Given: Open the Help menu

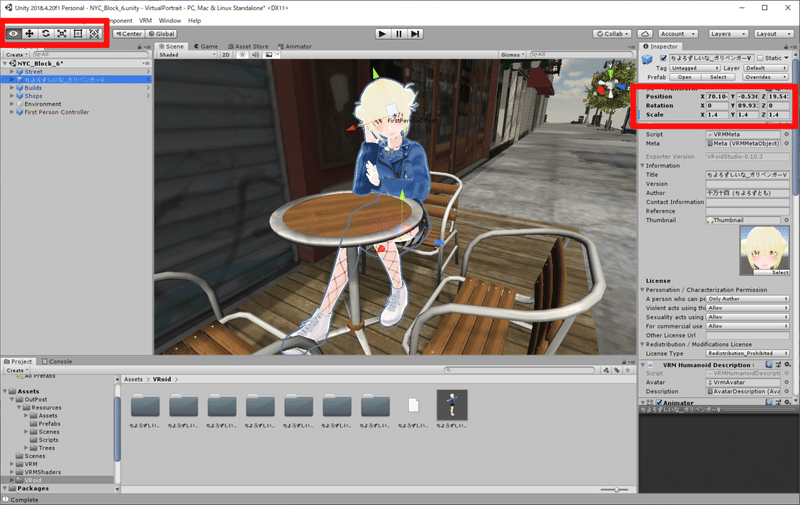Looking at the screenshot, I should [x=194, y=20].
